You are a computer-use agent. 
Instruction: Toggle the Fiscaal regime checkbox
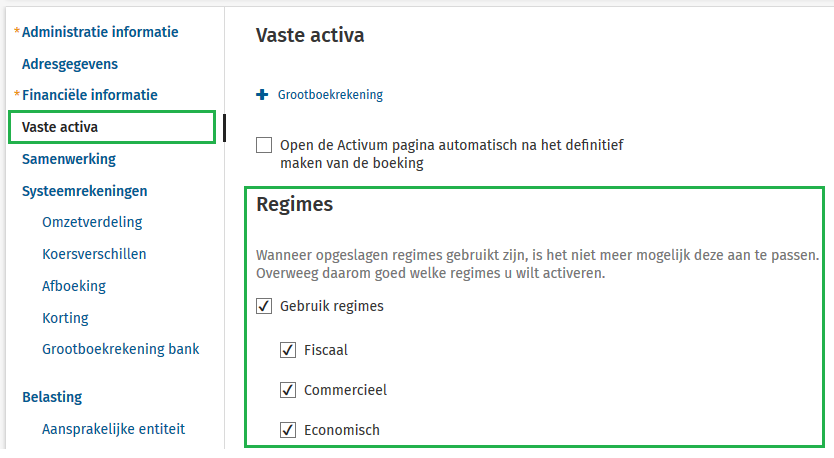click(x=288, y=350)
